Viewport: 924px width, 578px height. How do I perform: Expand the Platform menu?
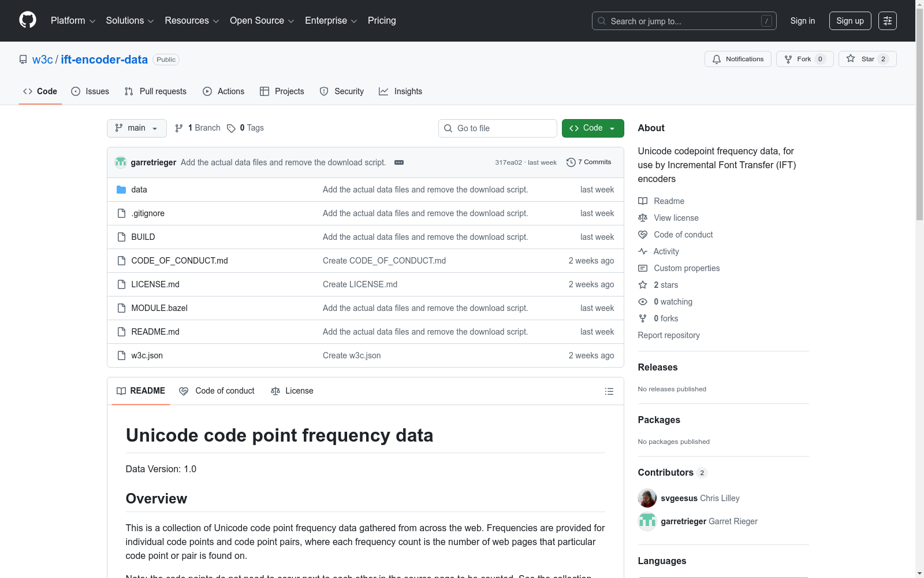click(73, 21)
